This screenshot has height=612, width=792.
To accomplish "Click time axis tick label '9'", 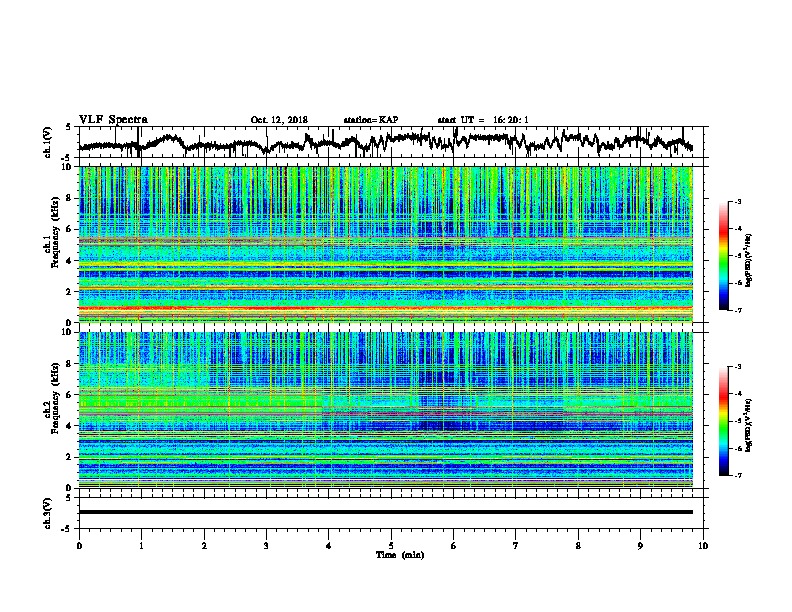I will (641, 545).
